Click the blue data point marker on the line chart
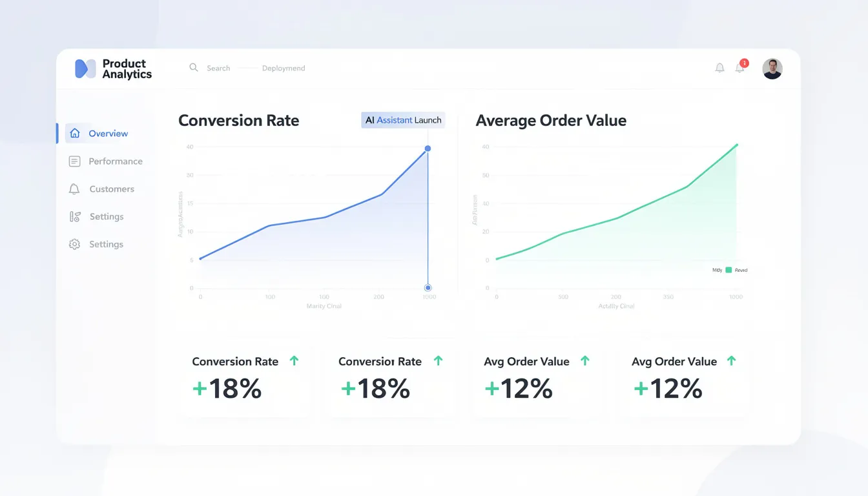868x496 pixels. [x=428, y=148]
